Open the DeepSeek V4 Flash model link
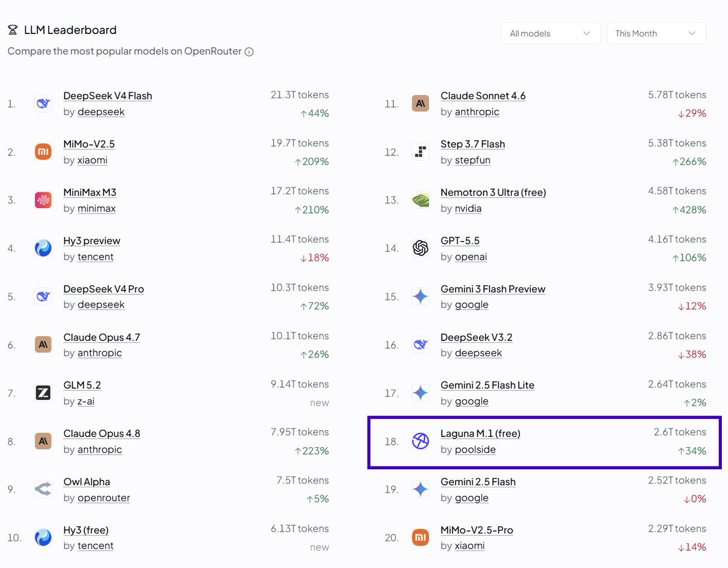 [108, 96]
